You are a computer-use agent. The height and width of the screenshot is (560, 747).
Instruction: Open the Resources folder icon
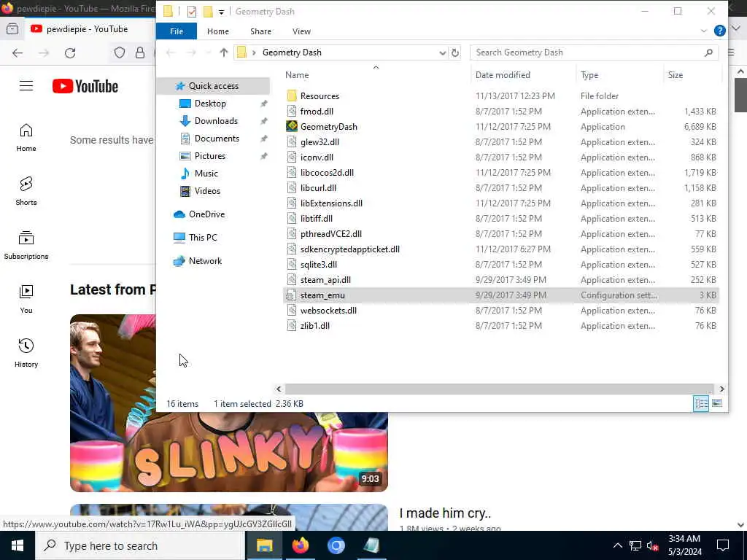292,96
